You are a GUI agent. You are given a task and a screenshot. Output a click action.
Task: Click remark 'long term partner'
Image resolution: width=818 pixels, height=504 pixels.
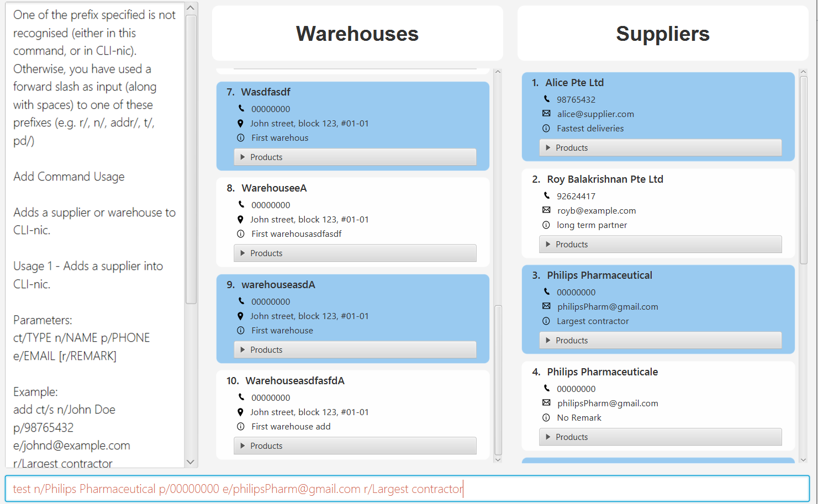pos(592,225)
